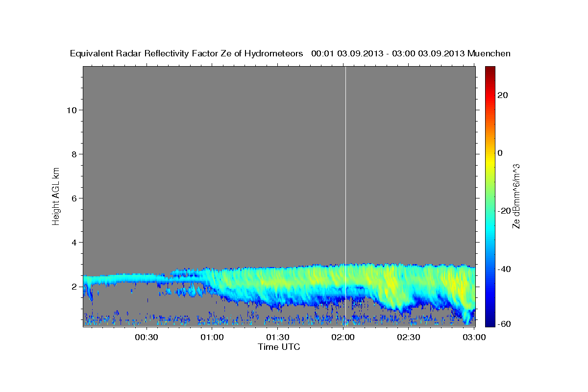588x392 pixels.
Task: Click the date range text '00:01 03.09.2013 - 03:00 03.09.2013'
Action: [388, 53]
